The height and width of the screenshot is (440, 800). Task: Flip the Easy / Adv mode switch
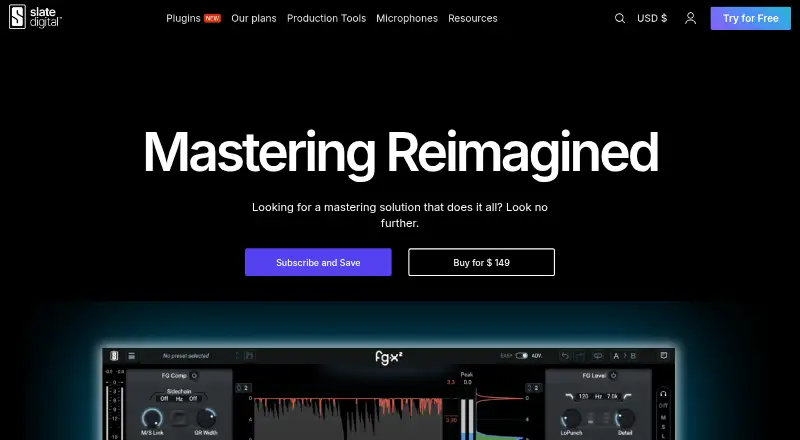(x=521, y=355)
